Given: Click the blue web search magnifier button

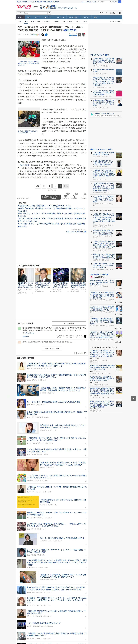Looking at the screenshot, I should [x=120, y=2].
